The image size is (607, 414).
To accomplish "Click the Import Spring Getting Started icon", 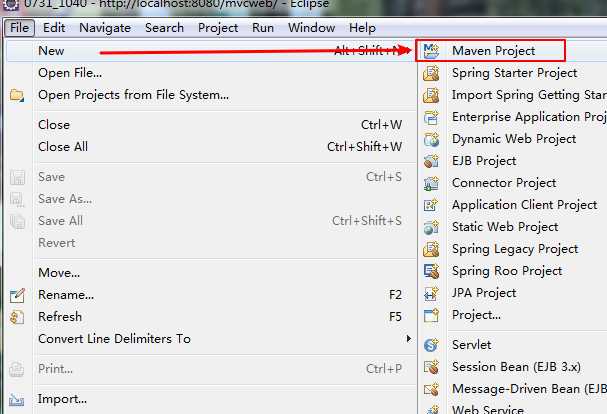I will pyautogui.click(x=431, y=95).
